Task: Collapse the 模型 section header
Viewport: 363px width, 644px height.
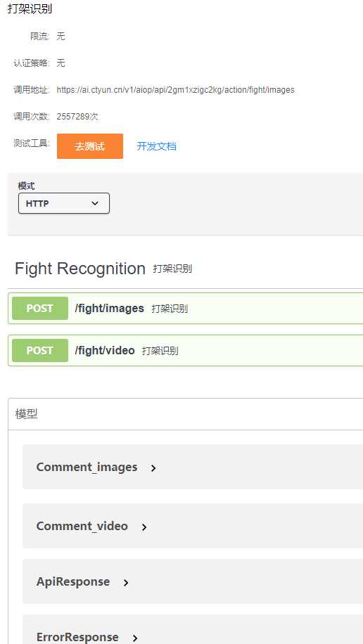Action: [x=186, y=414]
